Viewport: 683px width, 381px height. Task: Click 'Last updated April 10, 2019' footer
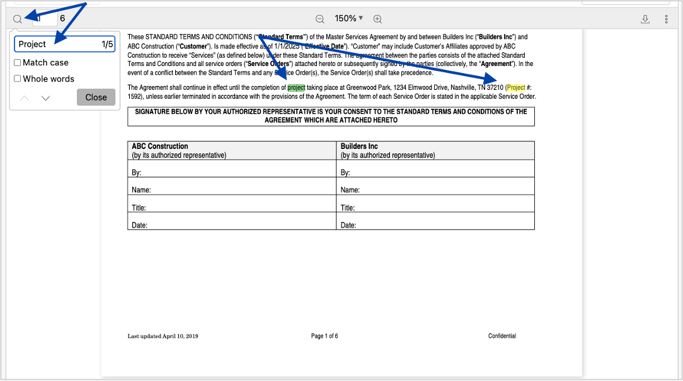tap(163, 336)
